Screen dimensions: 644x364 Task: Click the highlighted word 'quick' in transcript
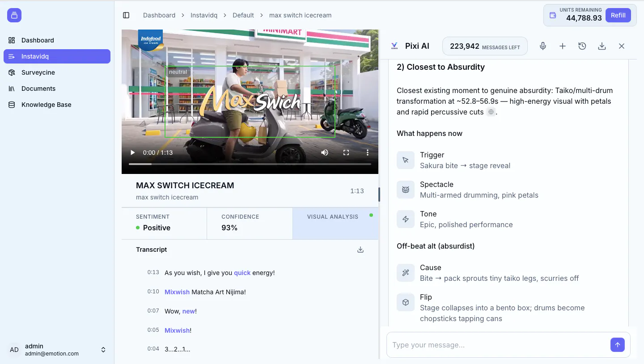coord(242,273)
